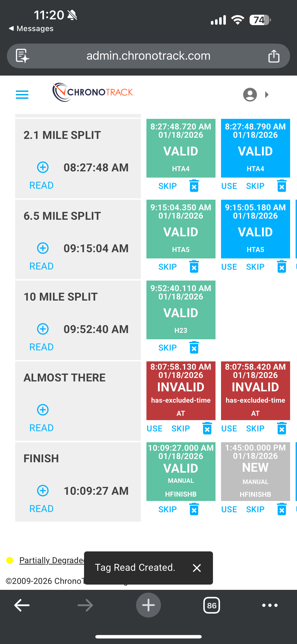Open the browser three-dot more menu
Viewport: 297px width, 644px height.
pyautogui.click(x=270, y=605)
